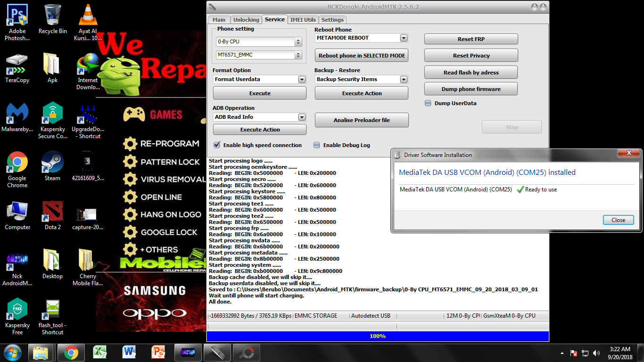Screen dimensions: 644x362
Task: Click the Windows Start button
Action: [12, 353]
